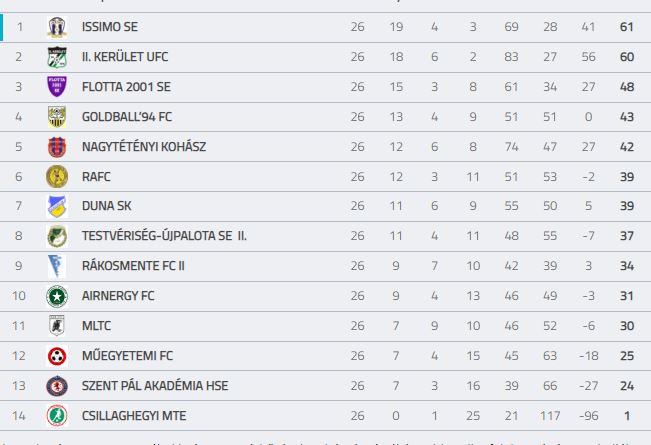This screenshot has height=445, width=651.
Task: Click the Rákosmente FC II crest icon
Action: pyautogui.click(x=57, y=266)
